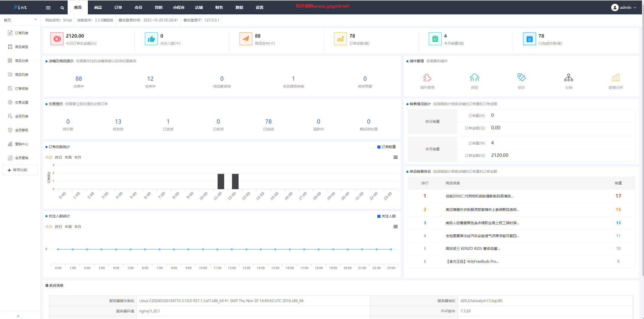Open the 插件管理 puzzle plugin icon

(427, 77)
